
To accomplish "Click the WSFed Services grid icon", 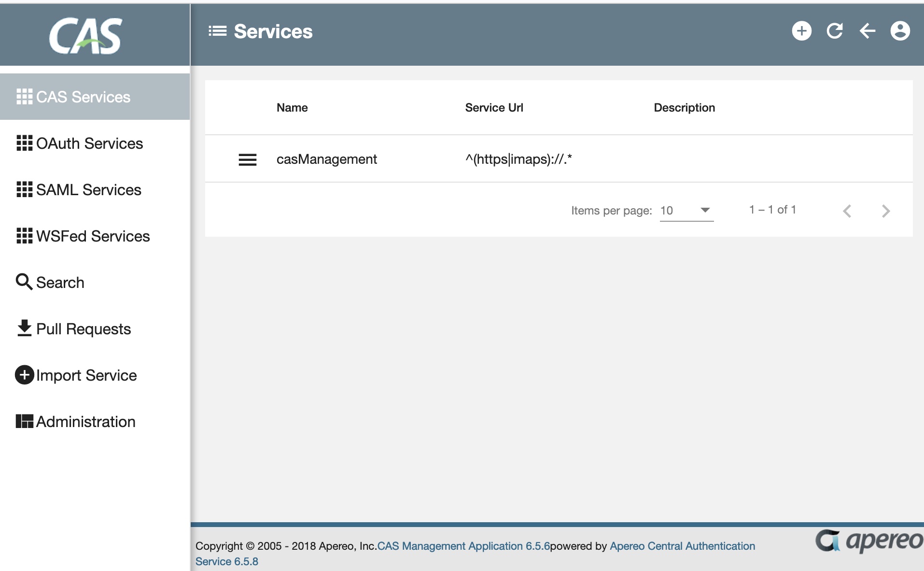I will [24, 236].
